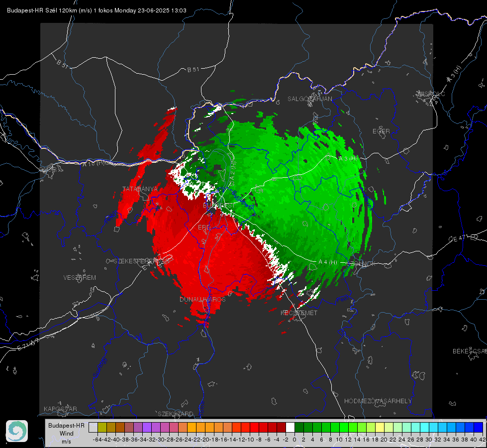
Task: Select the dark red swatch between -4 and -2
Action: [281, 427]
